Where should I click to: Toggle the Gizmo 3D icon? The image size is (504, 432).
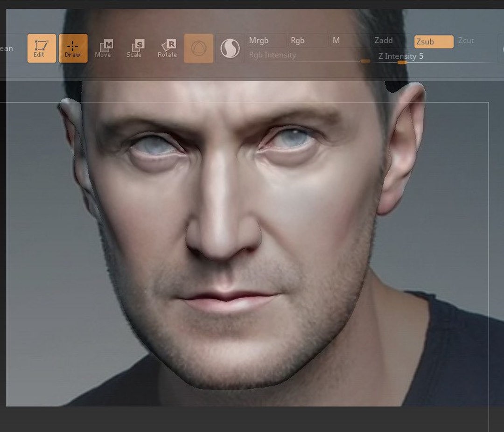tap(198, 48)
